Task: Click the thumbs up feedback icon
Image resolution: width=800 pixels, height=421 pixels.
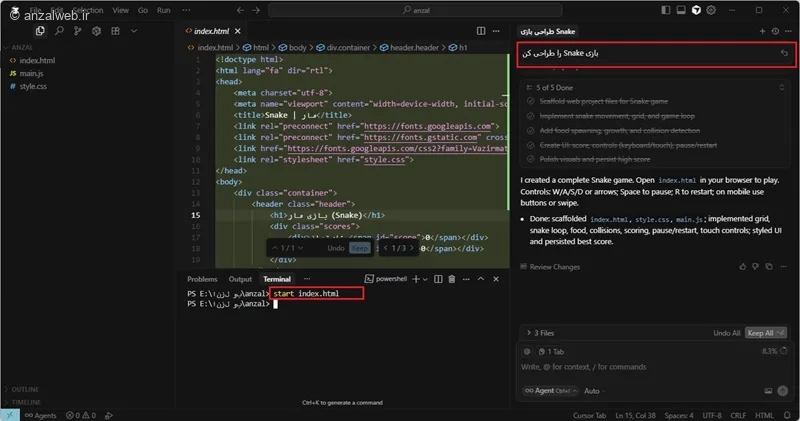Action: tap(741, 267)
